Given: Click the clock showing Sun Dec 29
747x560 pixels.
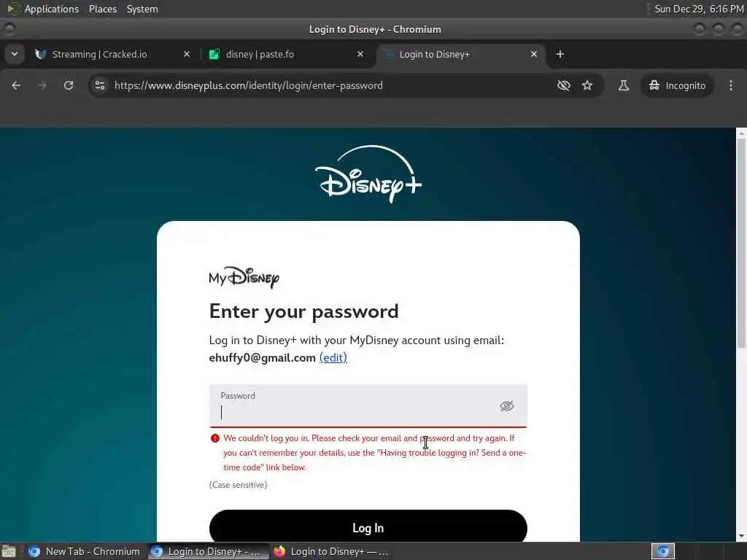Looking at the screenshot, I should [698, 9].
